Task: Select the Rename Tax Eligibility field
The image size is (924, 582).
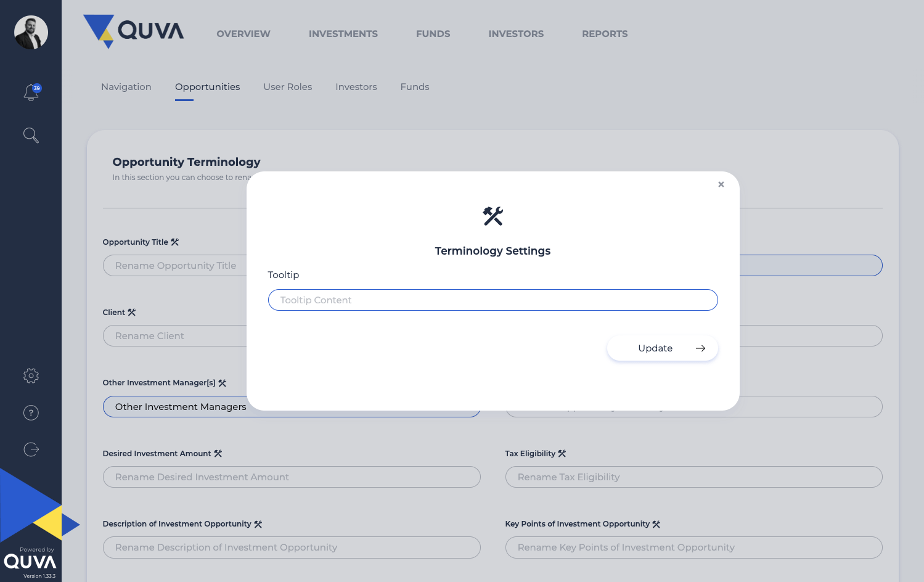Action: click(693, 477)
